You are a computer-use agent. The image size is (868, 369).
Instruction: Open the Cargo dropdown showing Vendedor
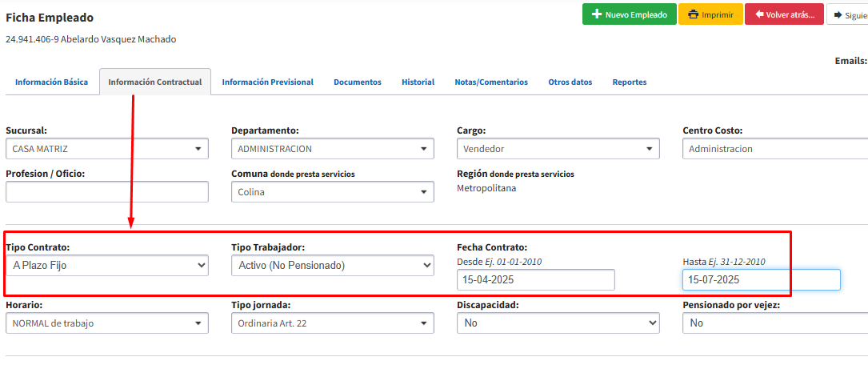click(x=558, y=149)
